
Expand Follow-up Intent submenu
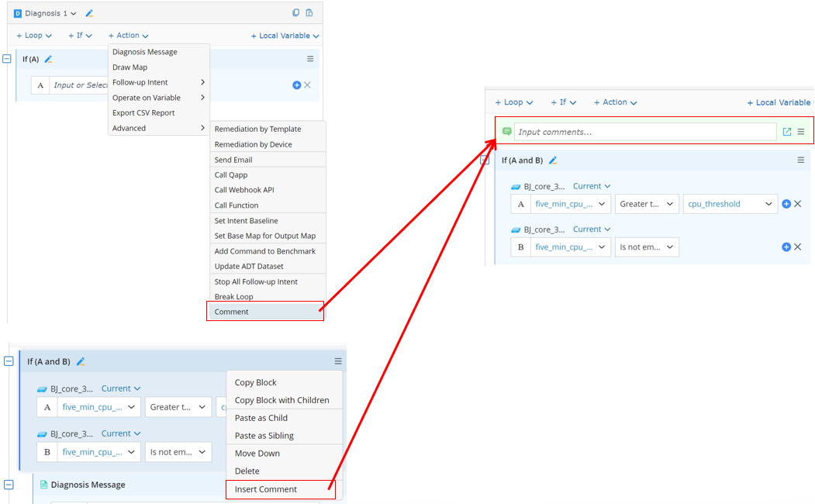[x=158, y=82]
